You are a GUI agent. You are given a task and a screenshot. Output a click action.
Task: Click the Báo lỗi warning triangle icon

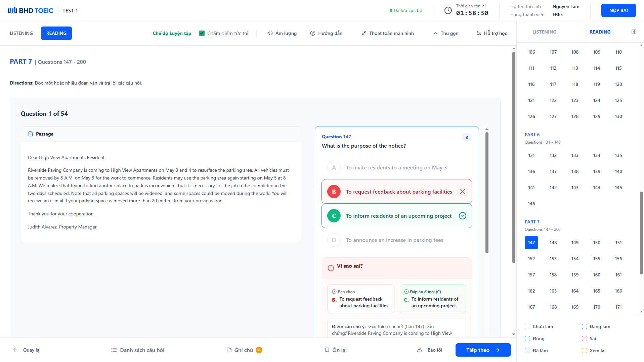click(x=420, y=350)
